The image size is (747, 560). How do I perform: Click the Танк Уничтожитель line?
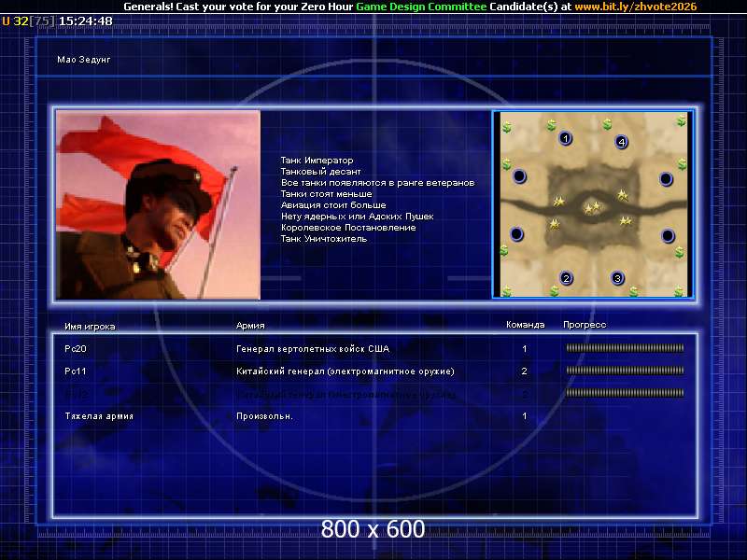[324, 239]
